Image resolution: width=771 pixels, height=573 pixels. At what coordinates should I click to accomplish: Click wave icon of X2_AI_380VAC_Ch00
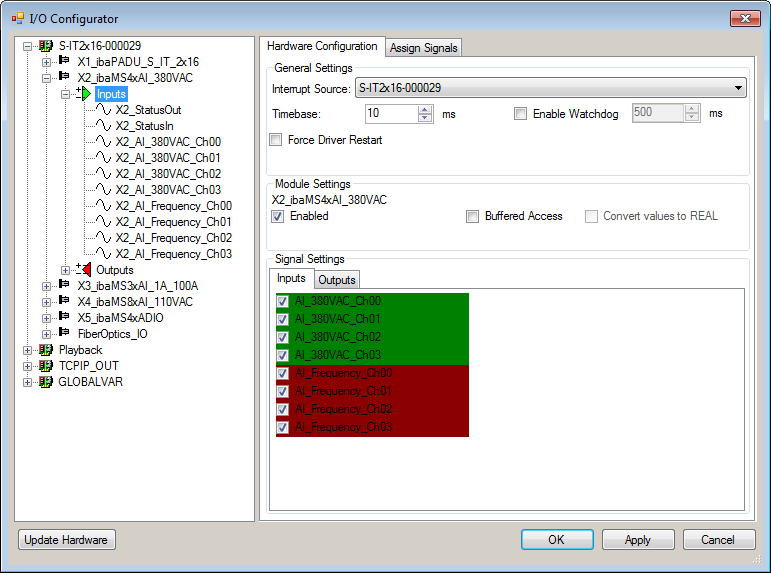click(103, 141)
